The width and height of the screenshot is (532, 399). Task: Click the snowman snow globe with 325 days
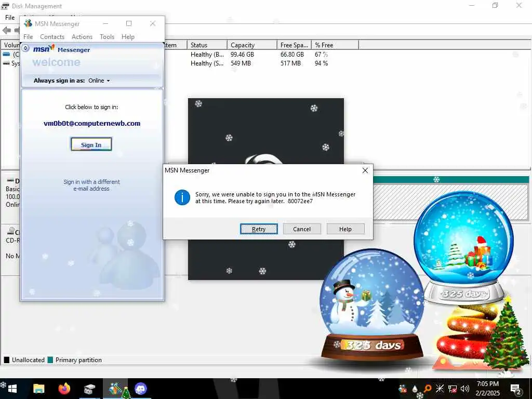pos(372,304)
